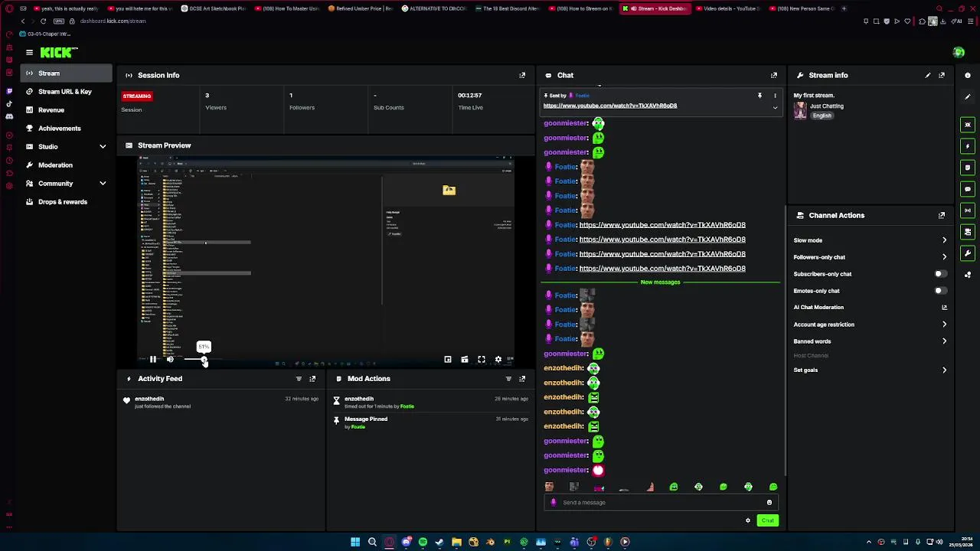Edit stream info with the pencil icon
Screen dimensions: 980x551
pyautogui.click(x=928, y=75)
